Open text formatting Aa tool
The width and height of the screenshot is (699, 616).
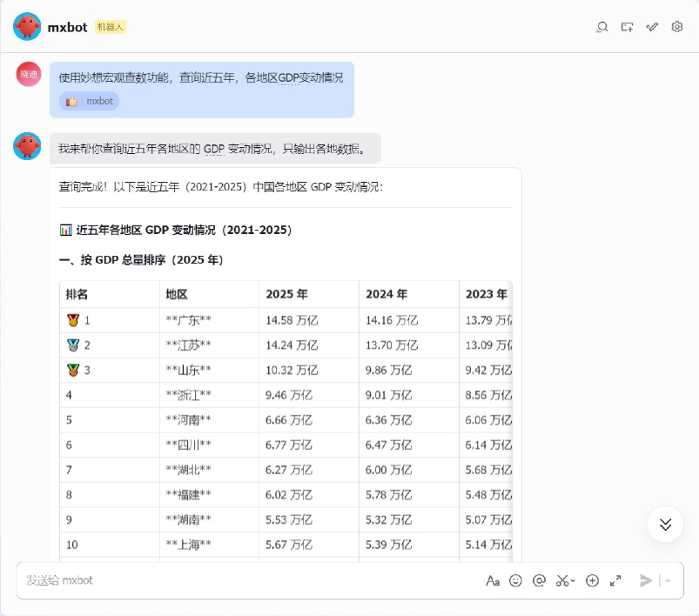pos(492,580)
